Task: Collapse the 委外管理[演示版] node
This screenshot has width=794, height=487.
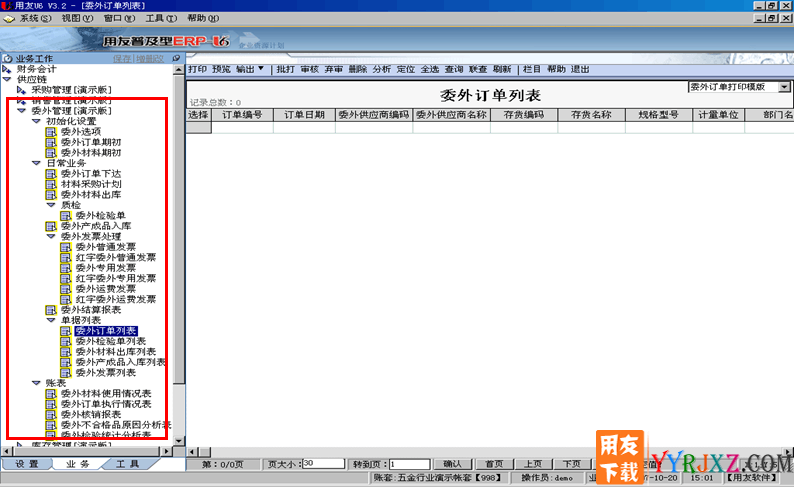Action: click(21, 110)
